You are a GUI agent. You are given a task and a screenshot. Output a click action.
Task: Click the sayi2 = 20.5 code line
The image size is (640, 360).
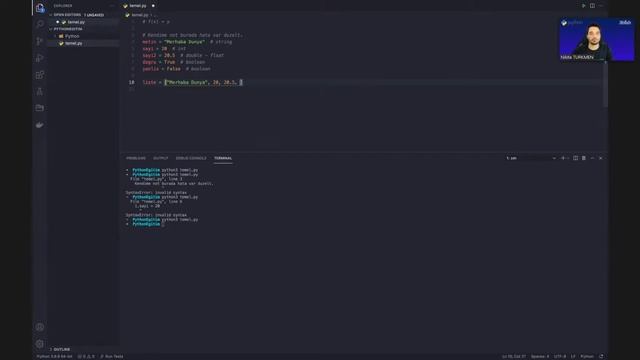click(x=183, y=55)
